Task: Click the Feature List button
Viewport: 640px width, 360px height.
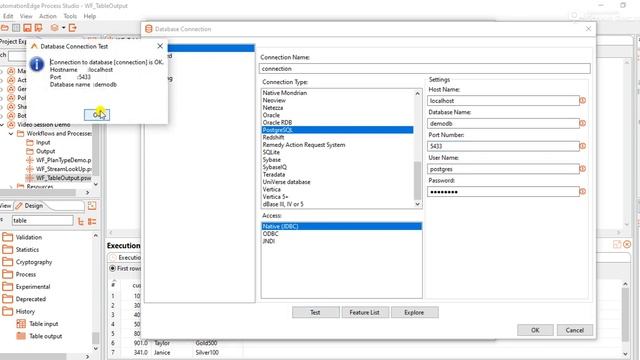Action: coord(364,312)
